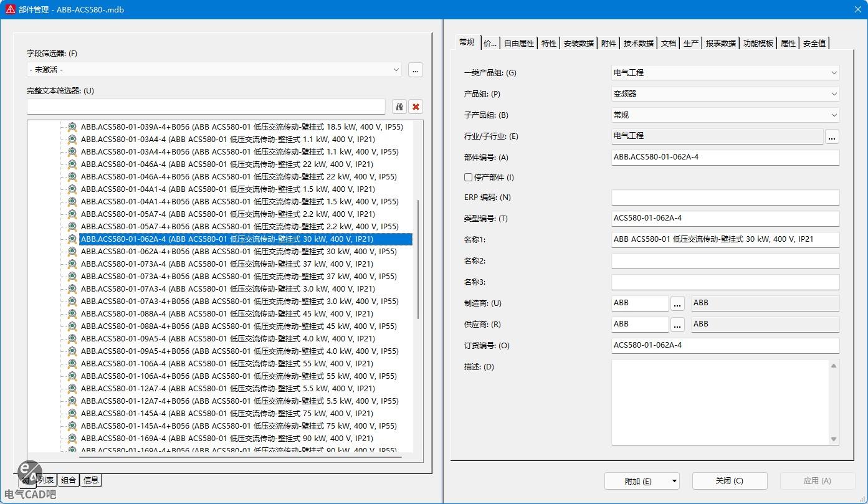Click part icon of ABB.ACS580-01-03A4-4 IP21 row

[72, 140]
